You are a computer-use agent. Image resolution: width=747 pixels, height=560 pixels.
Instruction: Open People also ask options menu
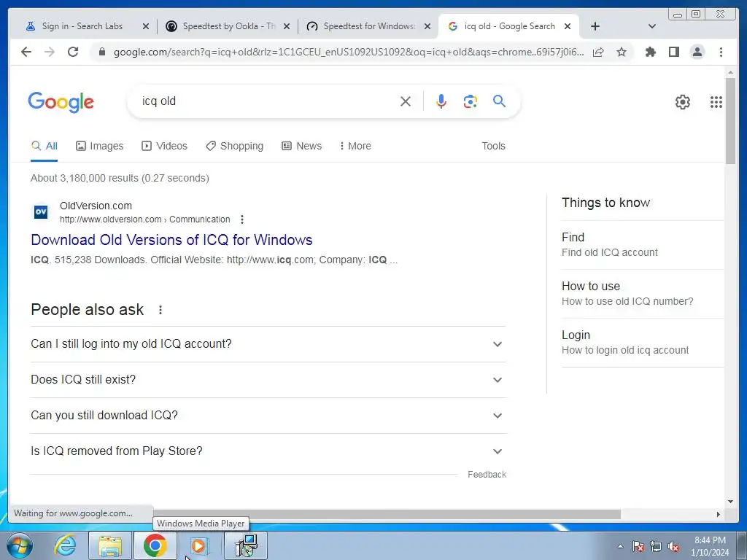pyautogui.click(x=160, y=310)
